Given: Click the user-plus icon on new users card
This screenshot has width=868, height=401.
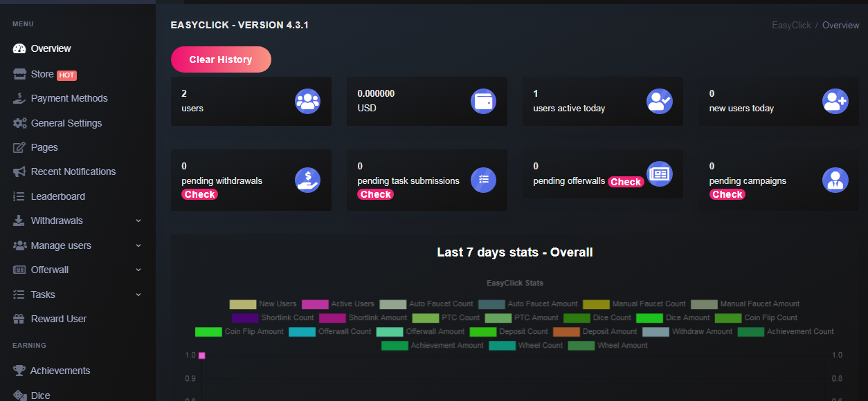Looking at the screenshot, I should pos(835,101).
